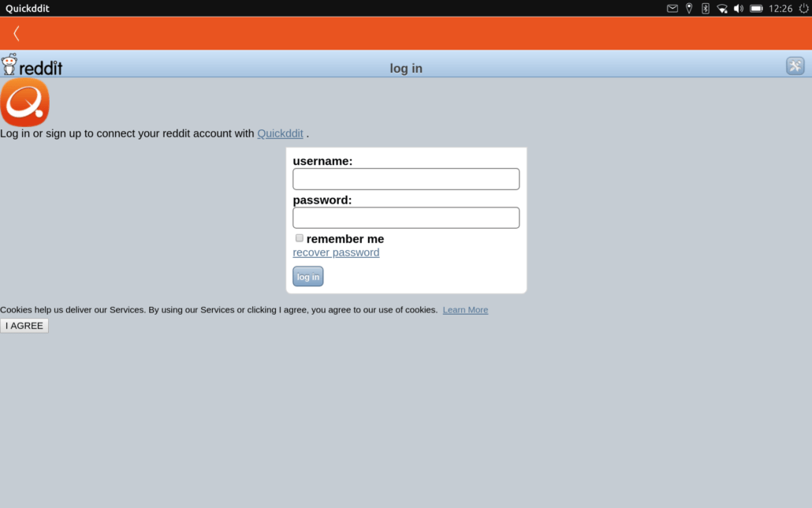Viewport: 812px width, 508px height.
Task: Click the orange Quickddit app icon
Action: (25, 102)
